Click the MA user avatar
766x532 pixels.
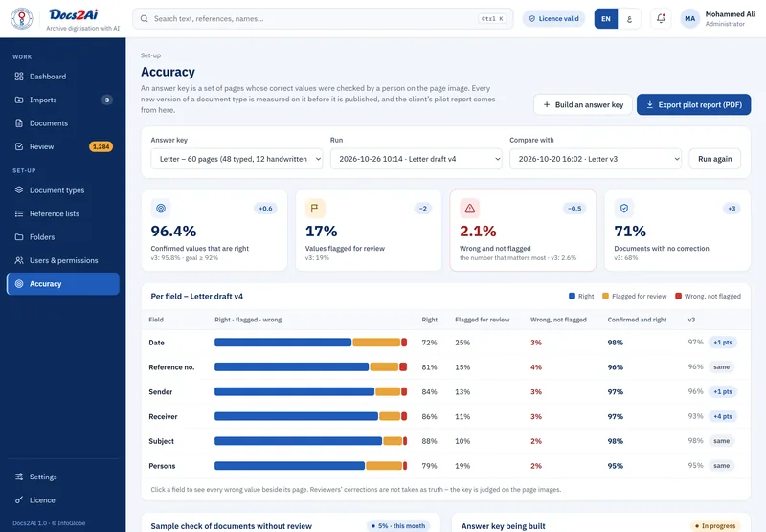point(689,18)
